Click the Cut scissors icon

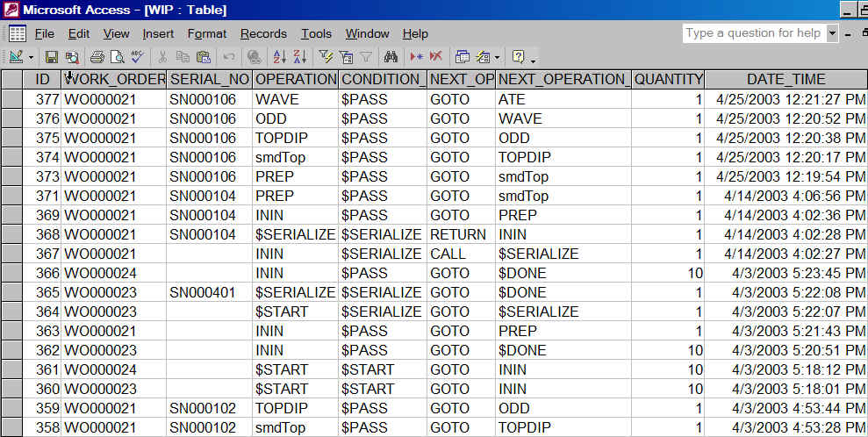(x=162, y=56)
